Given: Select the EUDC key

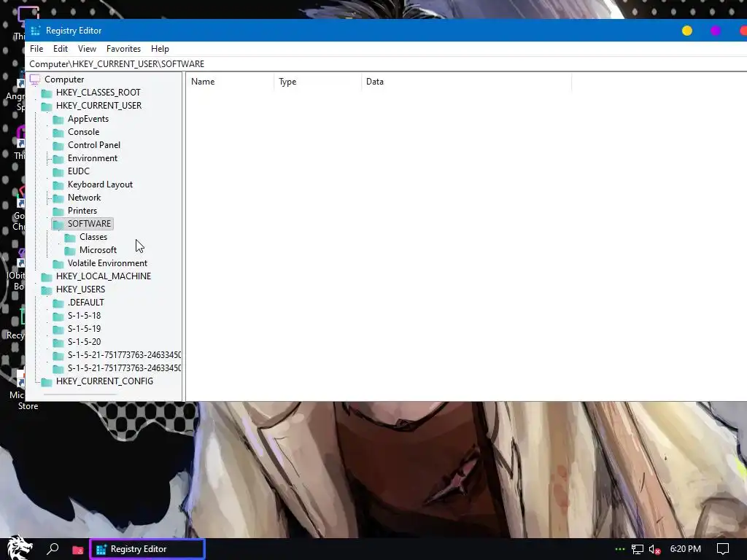Looking at the screenshot, I should (79, 171).
